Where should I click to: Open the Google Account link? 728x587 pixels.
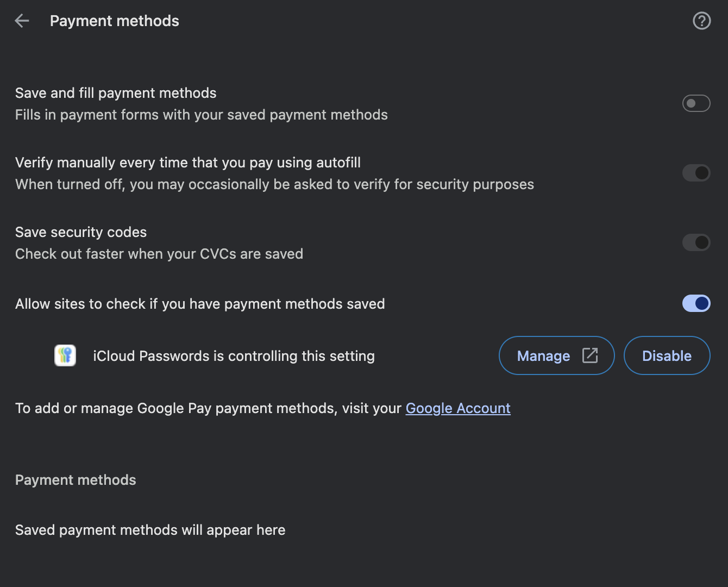[458, 408]
